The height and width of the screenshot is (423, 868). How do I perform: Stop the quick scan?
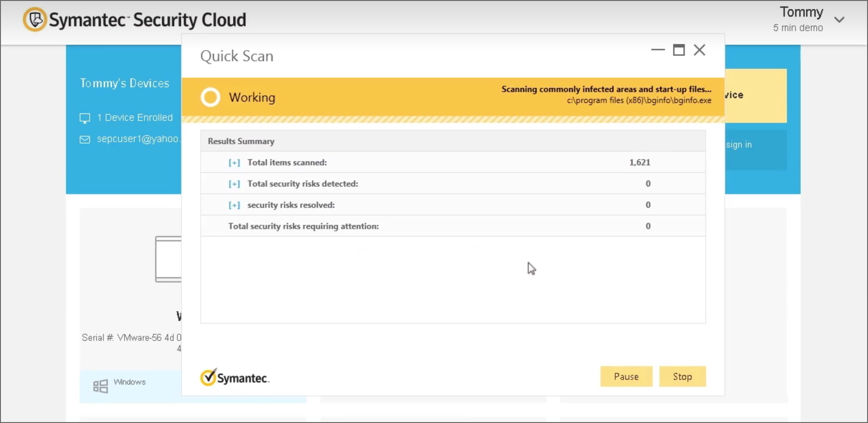pos(683,376)
